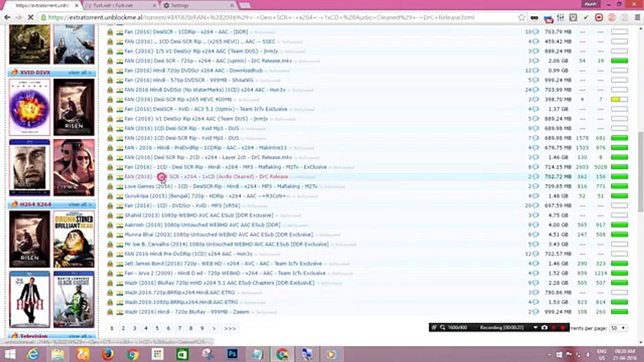Download icon for Mr Joe B. Carvalho torrent
Viewport: 644px width, 362px height.
110,244
